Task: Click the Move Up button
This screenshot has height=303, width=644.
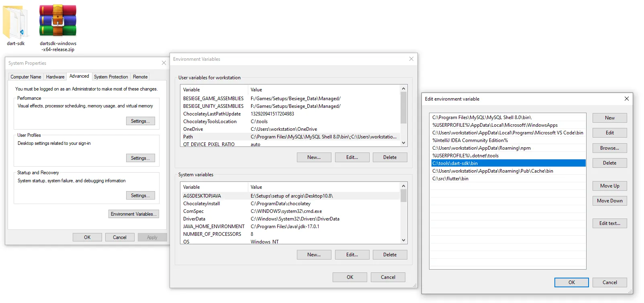Action: pos(610,186)
